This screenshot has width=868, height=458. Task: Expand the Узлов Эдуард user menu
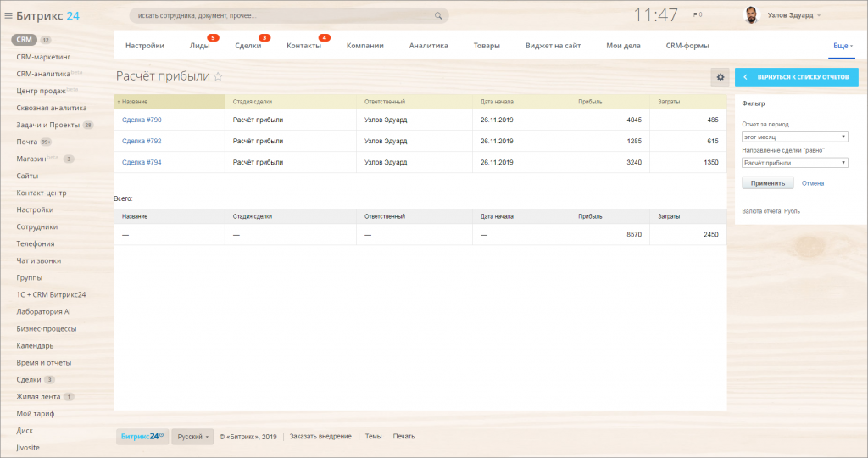[793, 15]
